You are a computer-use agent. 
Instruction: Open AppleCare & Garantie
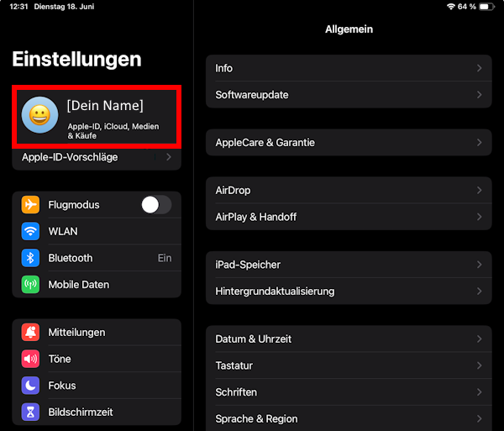click(349, 142)
